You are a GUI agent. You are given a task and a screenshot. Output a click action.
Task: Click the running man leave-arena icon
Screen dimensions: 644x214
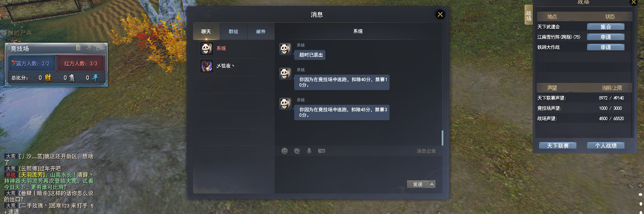(x=89, y=48)
